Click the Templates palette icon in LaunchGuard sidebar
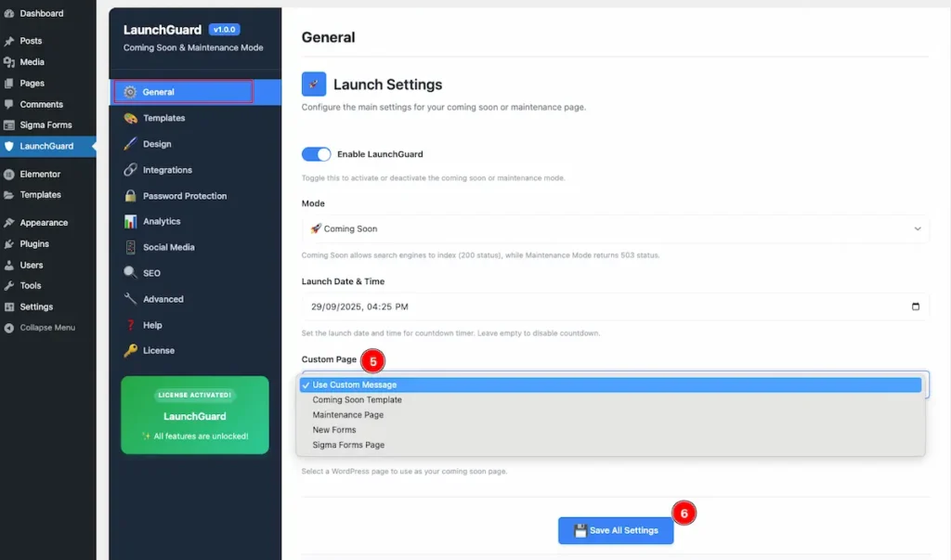The width and height of the screenshot is (951, 560). click(130, 118)
